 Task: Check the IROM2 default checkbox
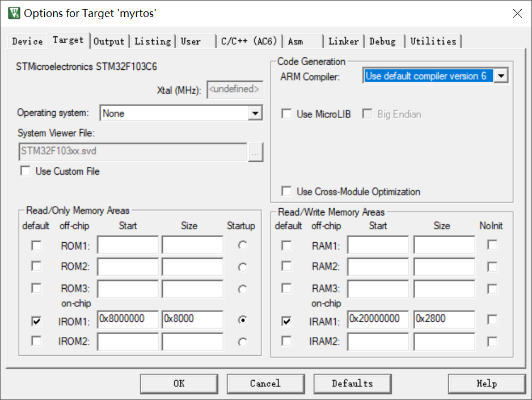point(36,340)
